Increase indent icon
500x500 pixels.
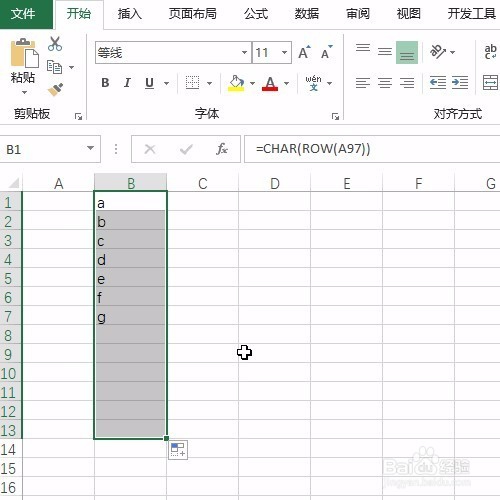(460, 82)
